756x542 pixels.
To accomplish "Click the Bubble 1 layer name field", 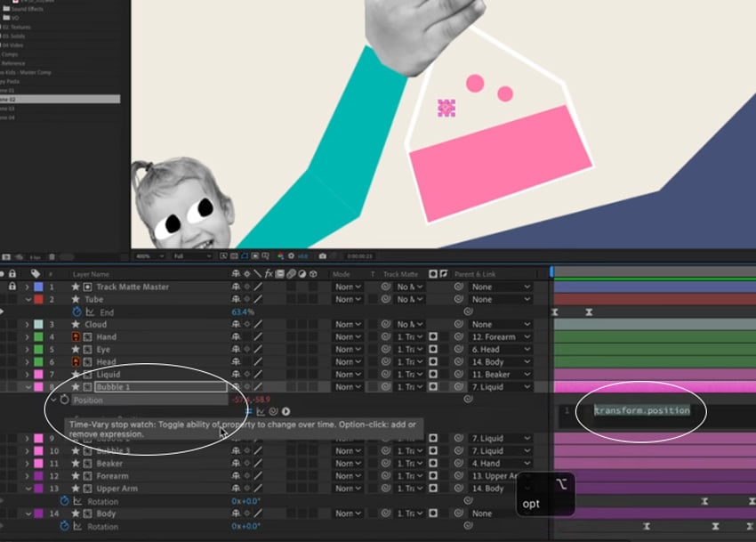I will pyautogui.click(x=161, y=386).
